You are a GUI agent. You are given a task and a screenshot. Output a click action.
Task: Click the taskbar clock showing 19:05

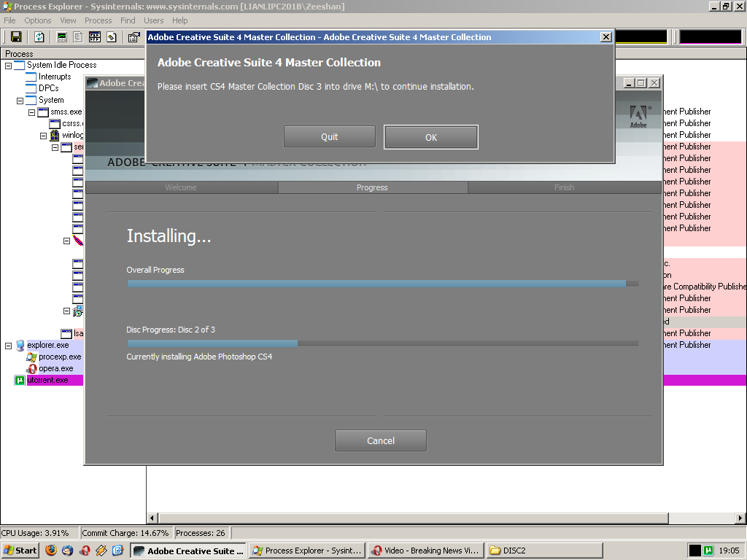(x=729, y=551)
